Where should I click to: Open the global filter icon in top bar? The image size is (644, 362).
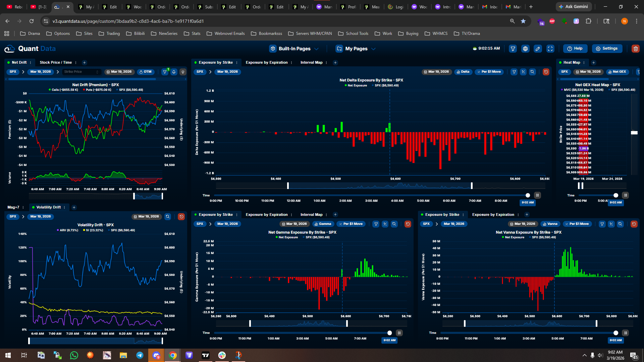pos(513,49)
